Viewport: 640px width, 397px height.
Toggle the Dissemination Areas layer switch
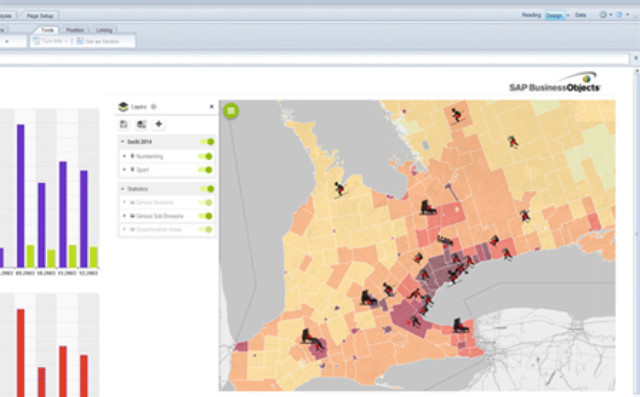click(205, 229)
